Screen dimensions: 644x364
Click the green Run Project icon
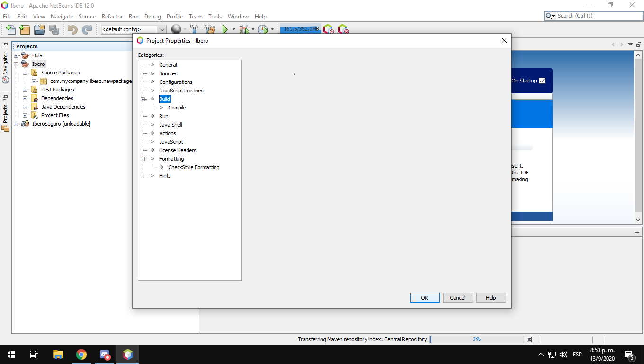pos(225,29)
